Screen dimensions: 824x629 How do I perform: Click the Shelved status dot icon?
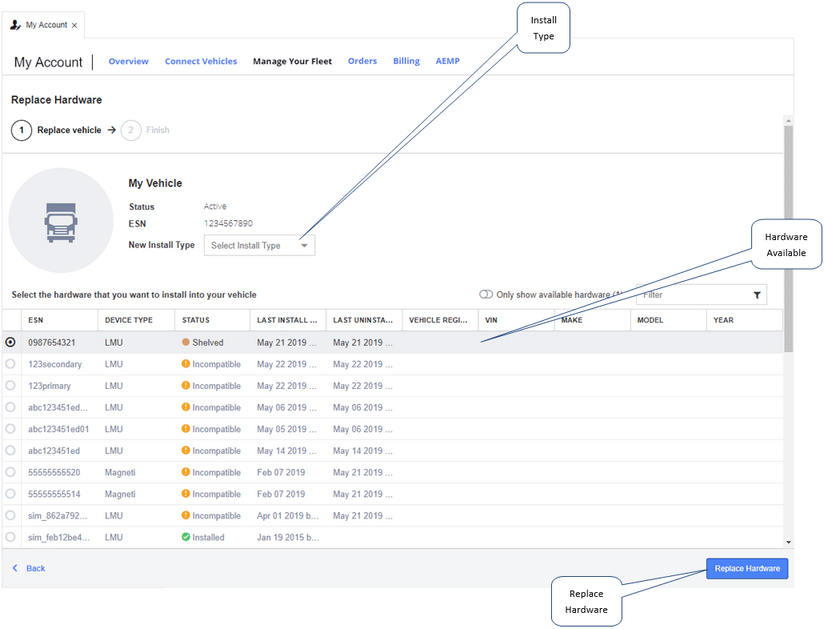186,342
